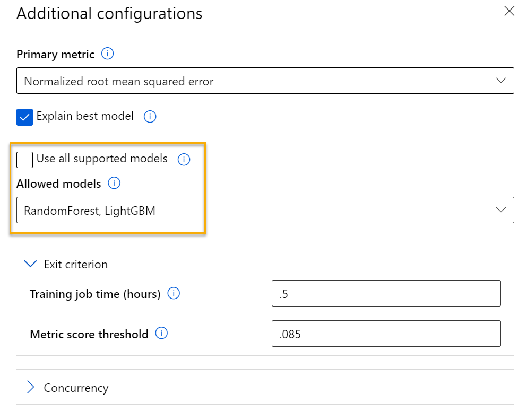View info for Use all supported models
The image size is (527, 420).
tap(184, 159)
